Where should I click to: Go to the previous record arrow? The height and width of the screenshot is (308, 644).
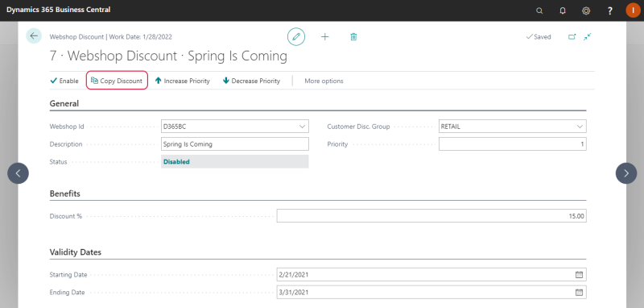(18, 173)
